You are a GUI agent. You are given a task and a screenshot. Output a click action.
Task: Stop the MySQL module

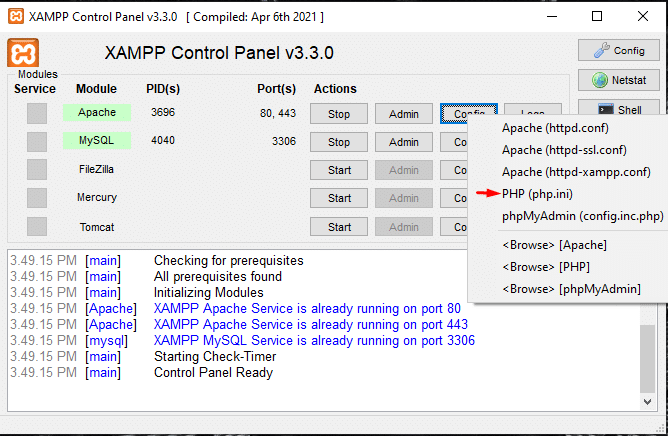click(339, 142)
